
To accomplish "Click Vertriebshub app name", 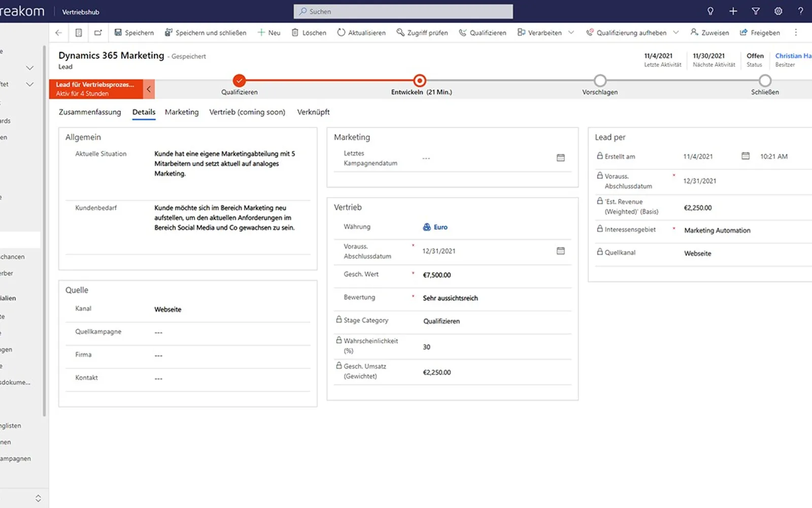I will (81, 12).
